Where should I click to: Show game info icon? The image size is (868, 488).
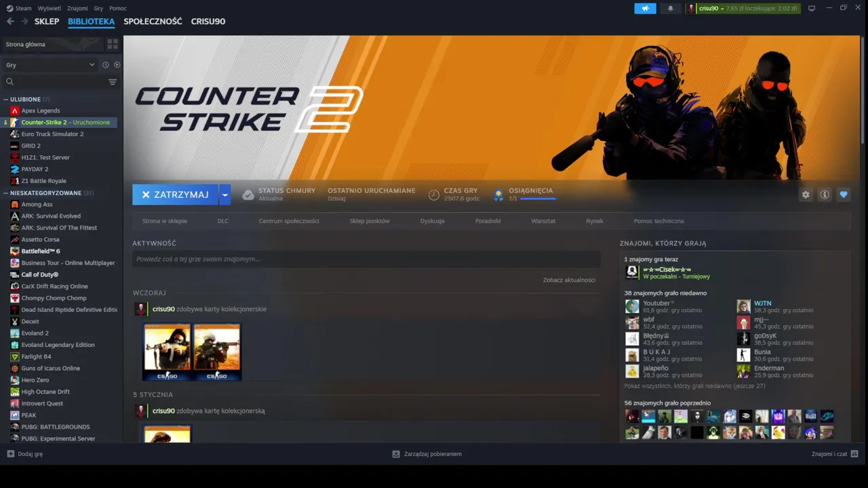coord(825,195)
